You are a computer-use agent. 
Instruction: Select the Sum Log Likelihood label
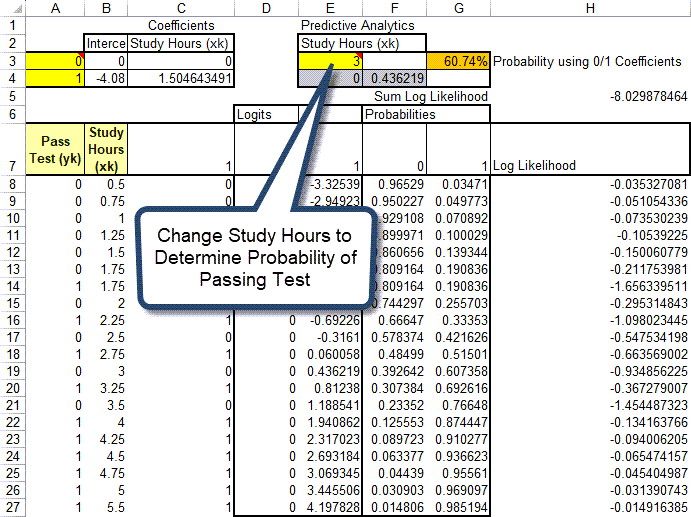point(431,96)
